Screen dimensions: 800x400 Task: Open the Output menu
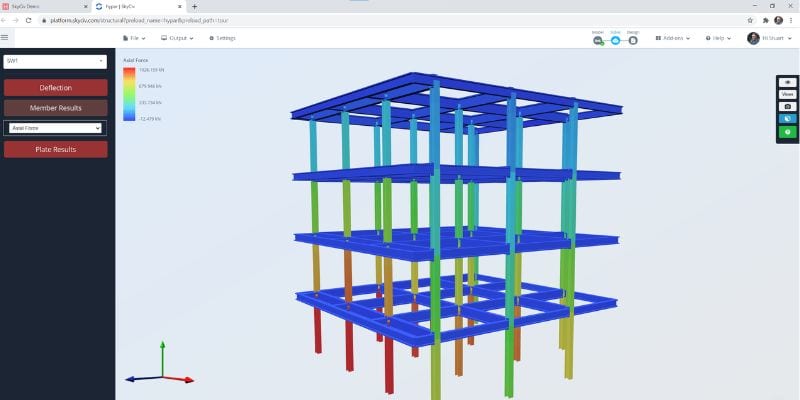click(x=177, y=38)
